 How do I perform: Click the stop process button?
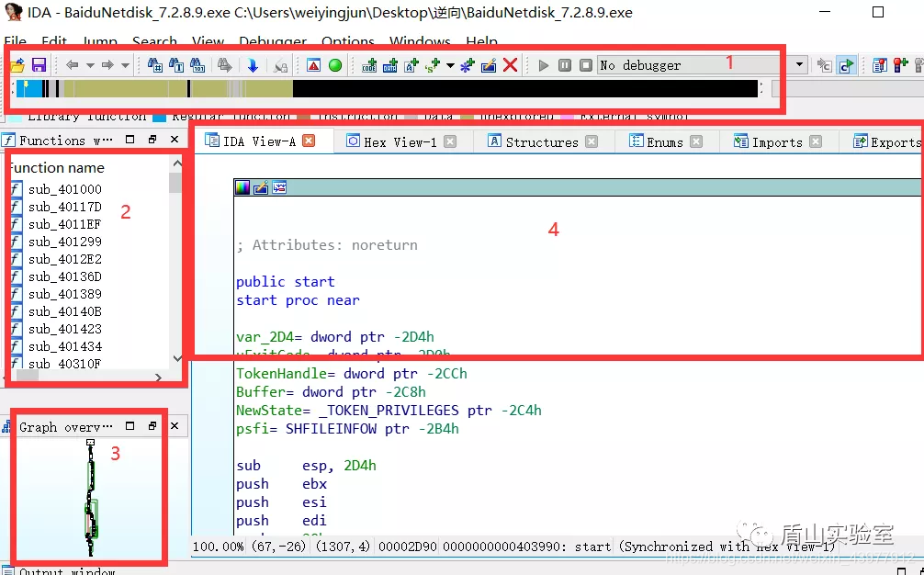point(586,65)
